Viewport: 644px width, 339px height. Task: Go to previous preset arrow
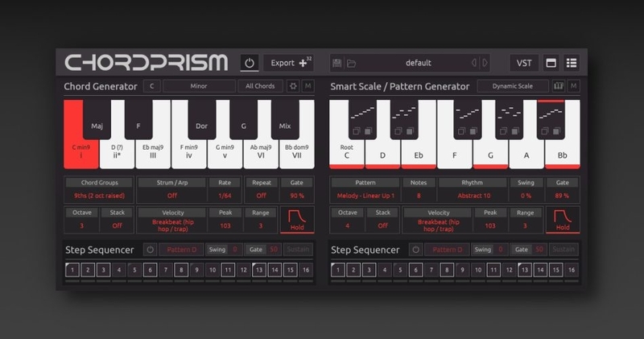[x=474, y=63]
